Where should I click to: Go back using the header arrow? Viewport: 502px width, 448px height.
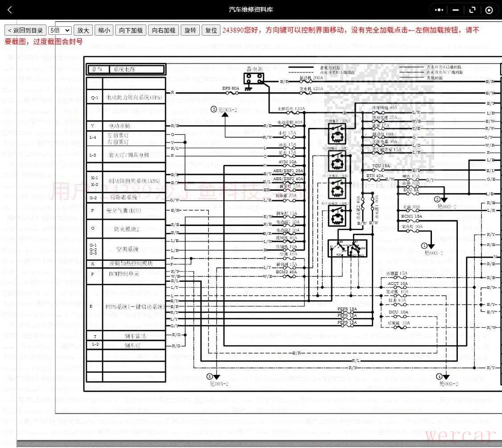click(10, 10)
